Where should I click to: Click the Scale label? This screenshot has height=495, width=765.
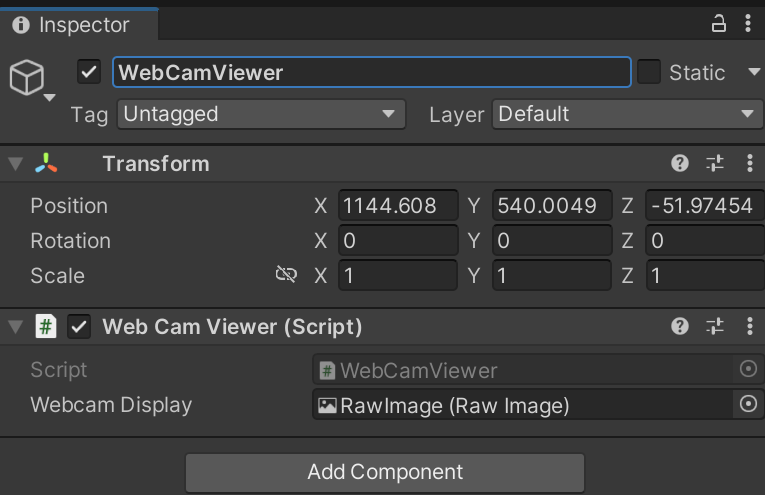pyautogui.click(x=58, y=276)
